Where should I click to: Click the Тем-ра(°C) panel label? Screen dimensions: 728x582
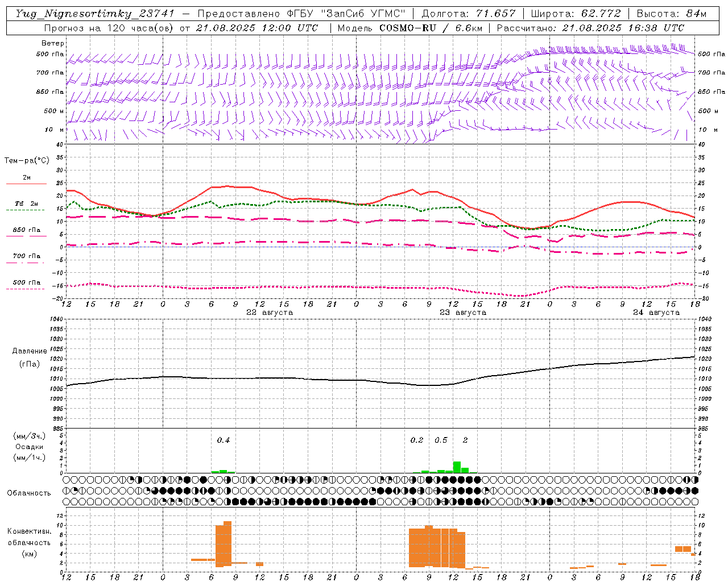pos(26,161)
